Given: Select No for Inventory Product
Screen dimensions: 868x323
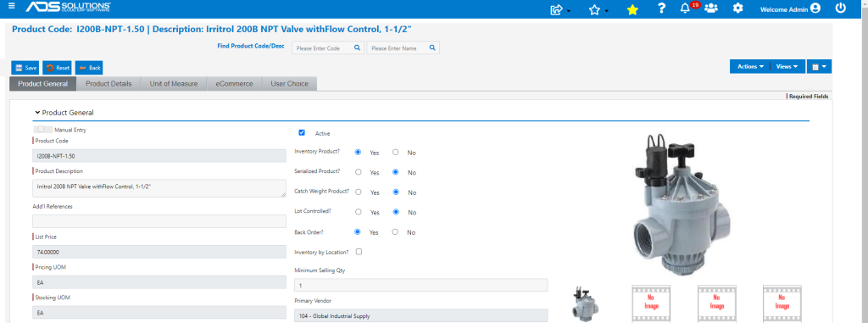Looking at the screenshot, I should (395, 152).
